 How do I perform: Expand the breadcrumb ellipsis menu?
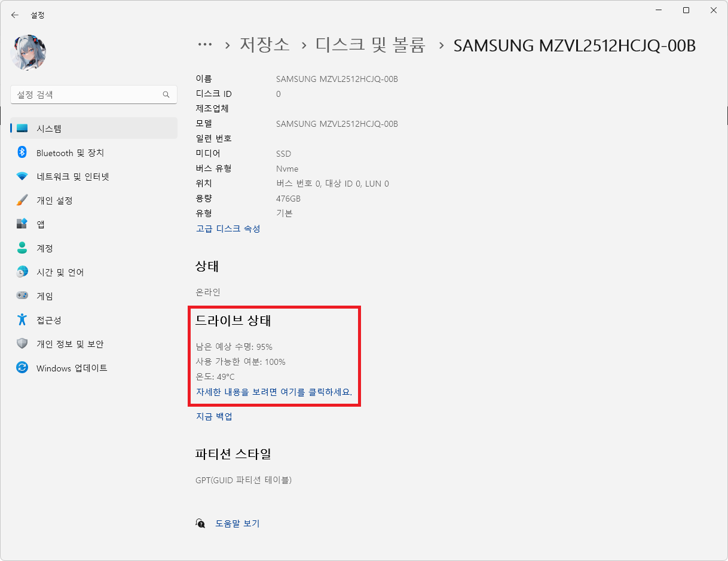[205, 45]
